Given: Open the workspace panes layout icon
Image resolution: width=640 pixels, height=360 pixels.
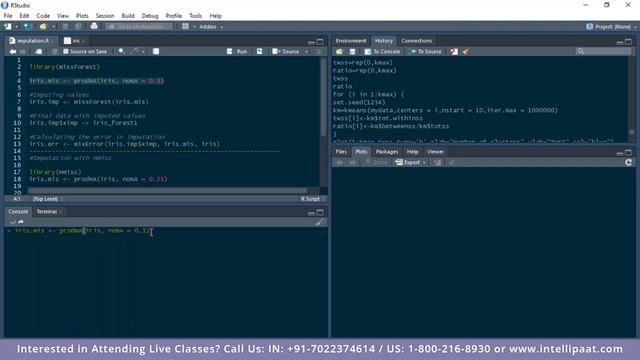Looking at the screenshot, I should coord(185,26).
